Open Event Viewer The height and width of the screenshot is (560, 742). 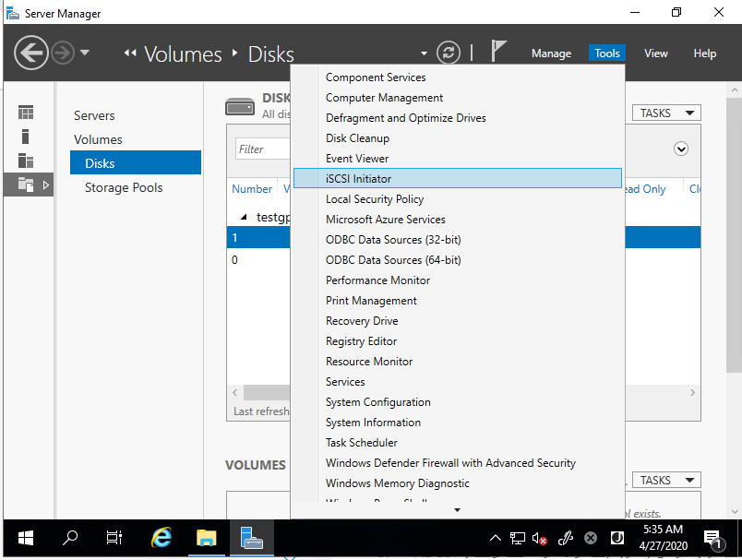click(458, 159)
